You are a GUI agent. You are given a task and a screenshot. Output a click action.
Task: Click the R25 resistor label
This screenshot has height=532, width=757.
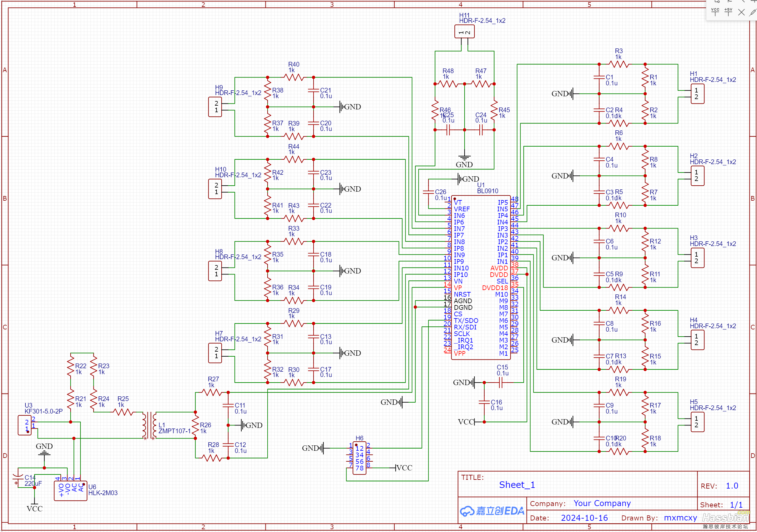pyautogui.click(x=123, y=399)
